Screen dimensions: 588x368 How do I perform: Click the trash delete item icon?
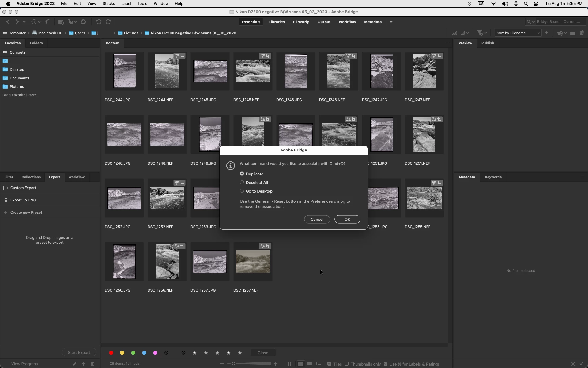click(582, 33)
